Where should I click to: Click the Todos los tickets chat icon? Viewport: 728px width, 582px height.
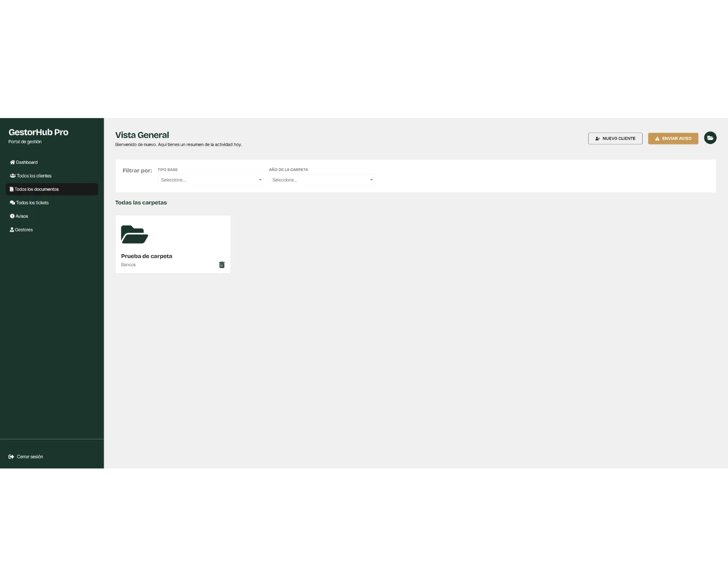12,203
